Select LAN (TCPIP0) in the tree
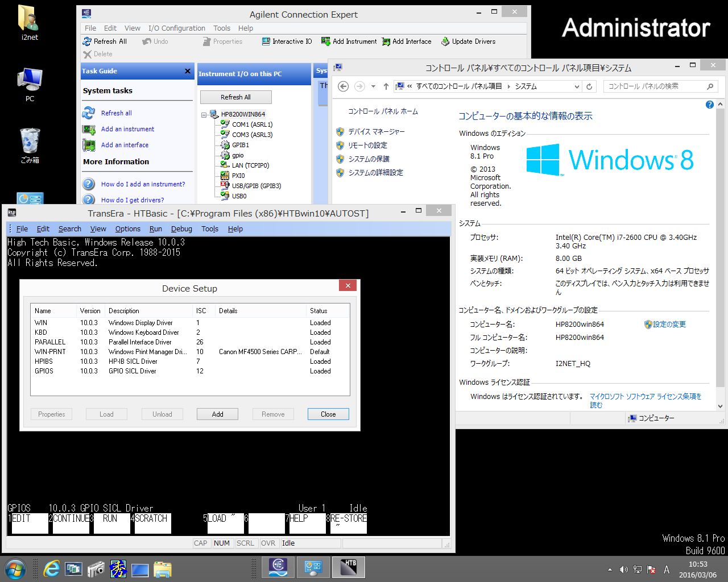728x582 pixels. point(250,165)
